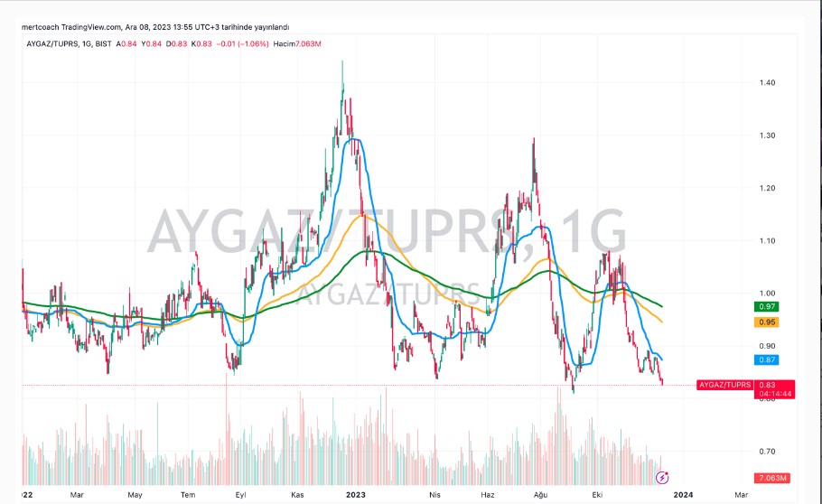Click the 1.40 level on price scale
This screenshot has height=504, width=822.
pos(768,83)
